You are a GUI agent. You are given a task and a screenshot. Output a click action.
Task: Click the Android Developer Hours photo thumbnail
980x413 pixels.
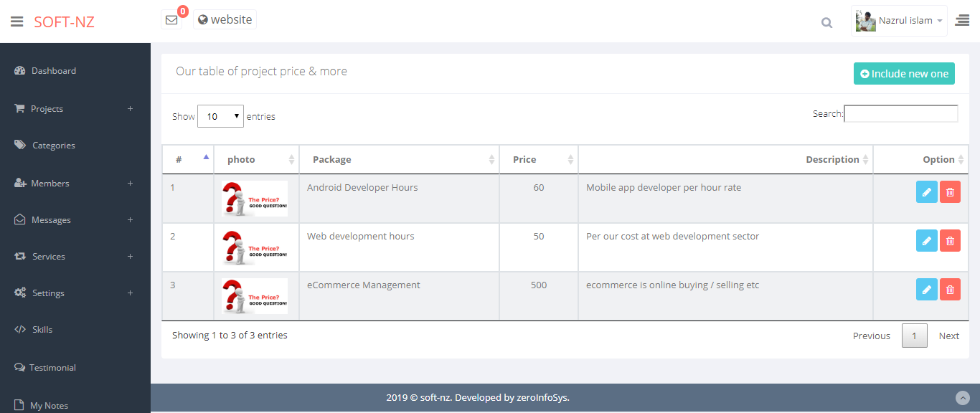click(255, 199)
